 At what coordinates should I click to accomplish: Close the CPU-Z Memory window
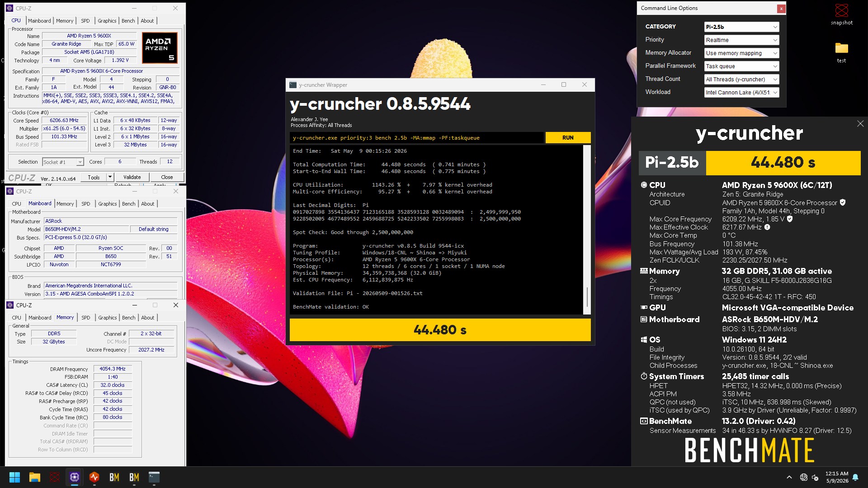pyautogui.click(x=176, y=305)
